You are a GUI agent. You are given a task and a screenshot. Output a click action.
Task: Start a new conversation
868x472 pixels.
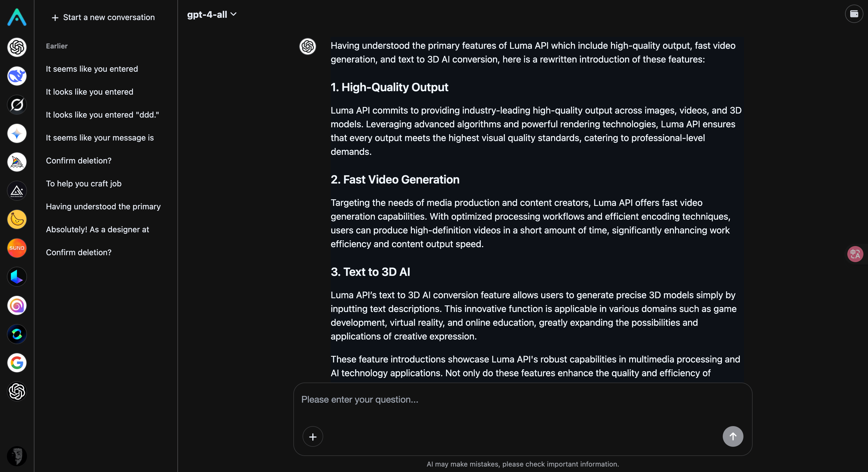coord(102,17)
